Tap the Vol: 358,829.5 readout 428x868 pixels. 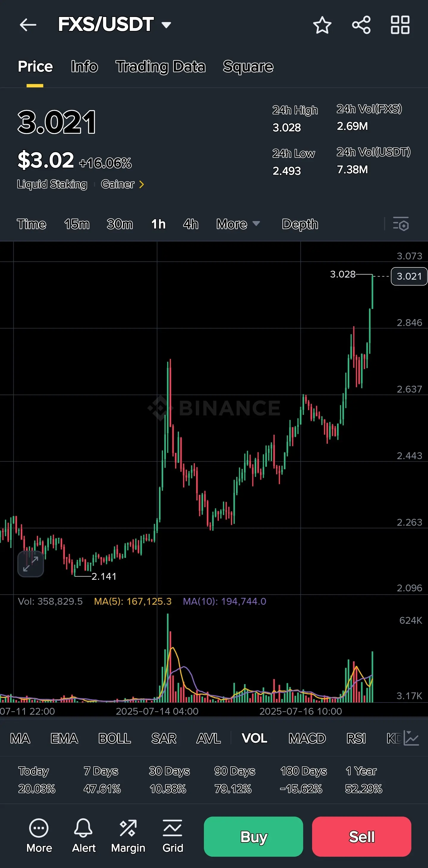tap(50, 601)
